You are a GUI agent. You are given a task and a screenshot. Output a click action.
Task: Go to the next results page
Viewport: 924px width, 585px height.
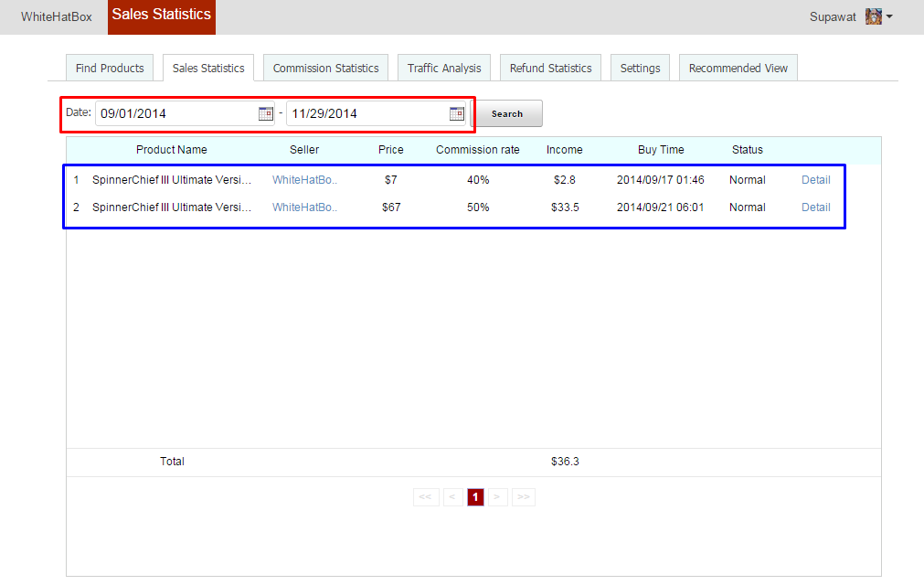(x=498, y=497)
